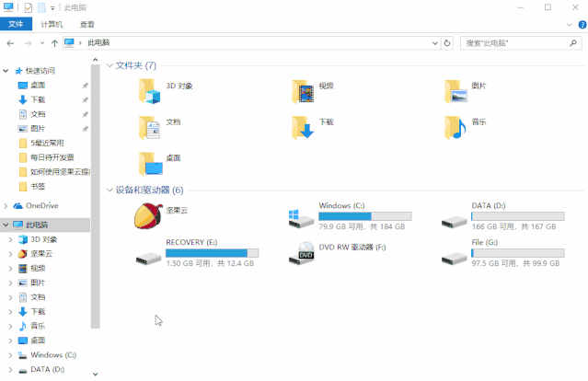Select the DVD RW 驱动器 (F:) drive
Image resolution: width=588 pixels, height=381 pixels.
[x=337, y=253]
